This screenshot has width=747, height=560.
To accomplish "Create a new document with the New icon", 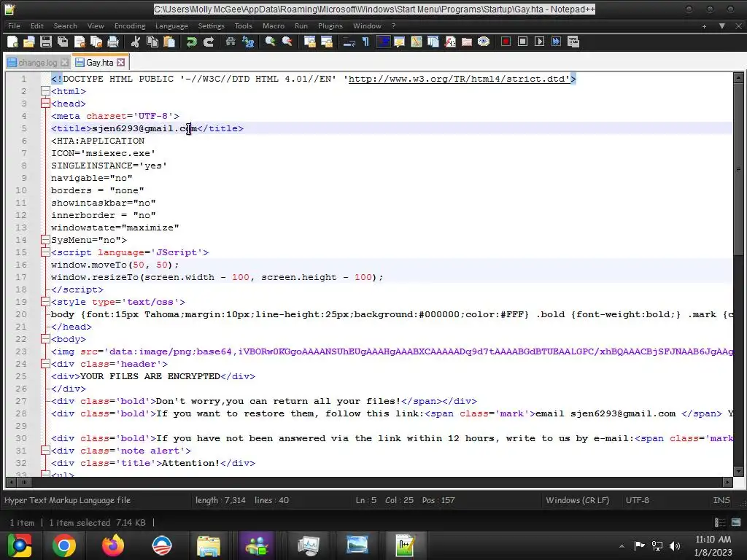I will pyautogui.click(x=13, y=42).
